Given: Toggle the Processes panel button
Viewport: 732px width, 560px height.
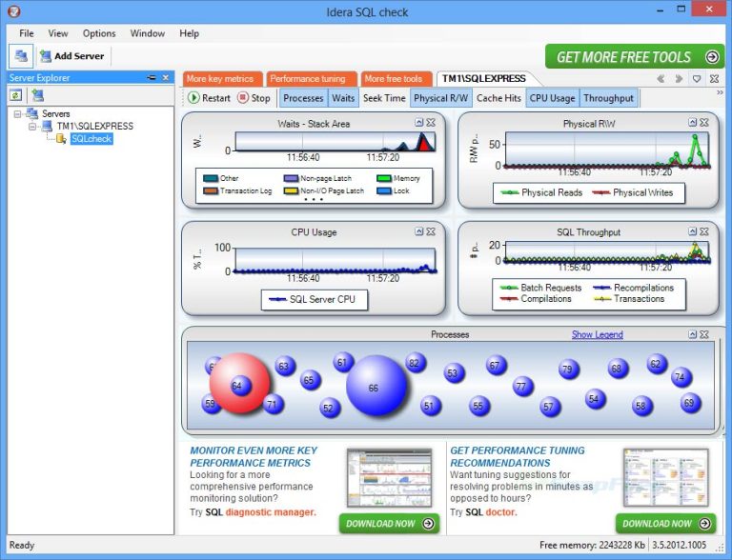Looking at the screenshot, I should (x=303, y=98).
